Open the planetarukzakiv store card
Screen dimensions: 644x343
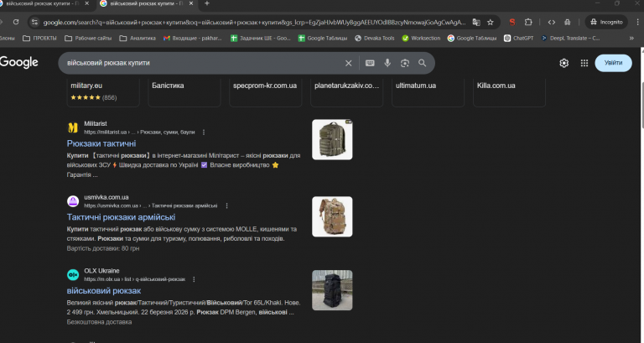click(347, 92)
